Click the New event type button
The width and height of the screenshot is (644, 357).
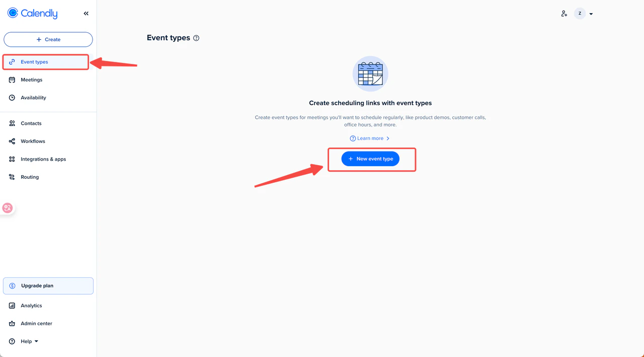(370, 159)
